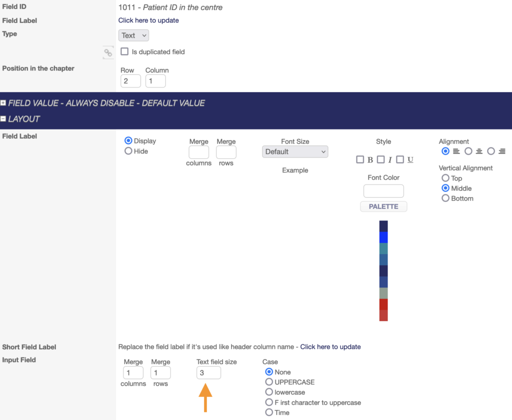Select left alignment icon option
The height and width of the screenshot is (420, 512).
(445, 151)
